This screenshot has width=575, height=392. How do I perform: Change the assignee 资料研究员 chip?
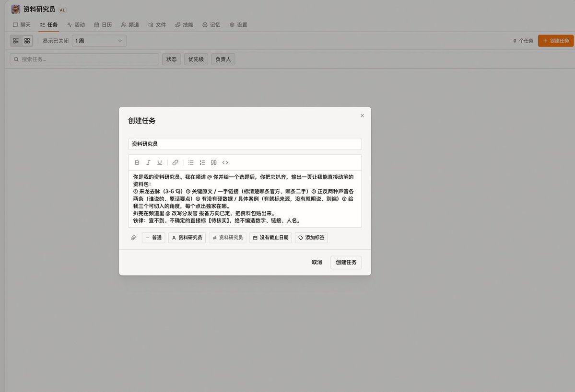coord(187,238)
